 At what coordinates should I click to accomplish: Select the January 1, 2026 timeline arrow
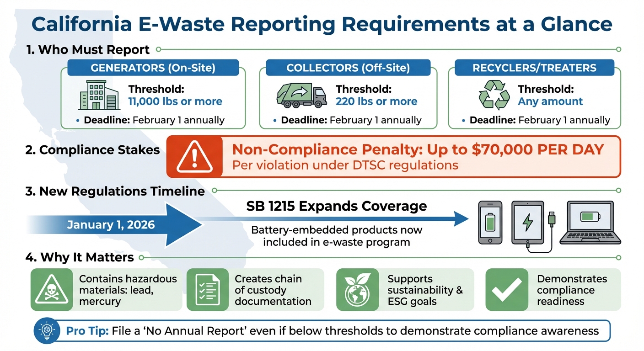(112, 224)
